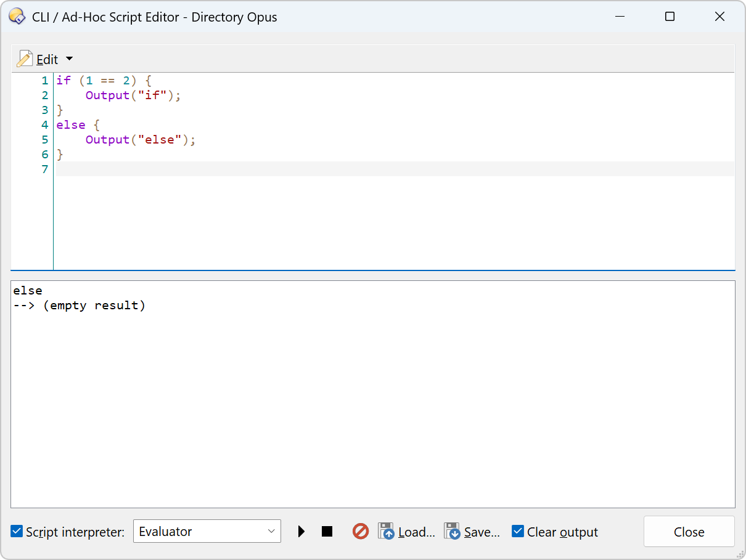Maximize the Script Editor window
Image resolution: width=746 pixels, height=560 pixels.
coord(670,17)
